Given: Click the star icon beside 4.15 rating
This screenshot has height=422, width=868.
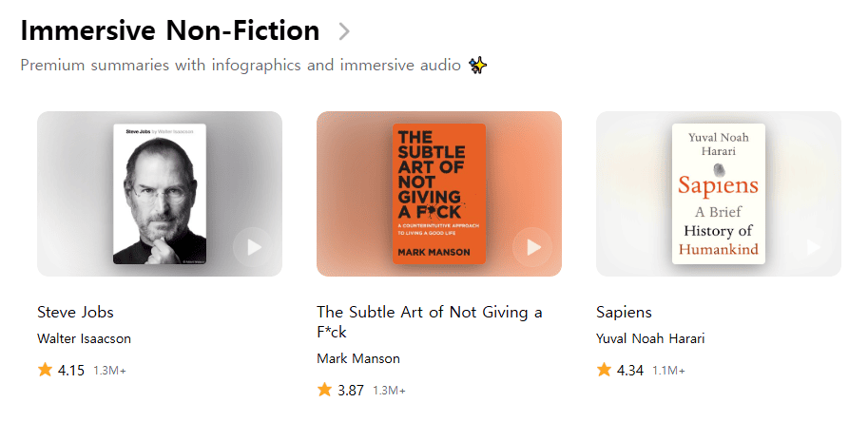Looking at the screenshot, I should 45,370.
